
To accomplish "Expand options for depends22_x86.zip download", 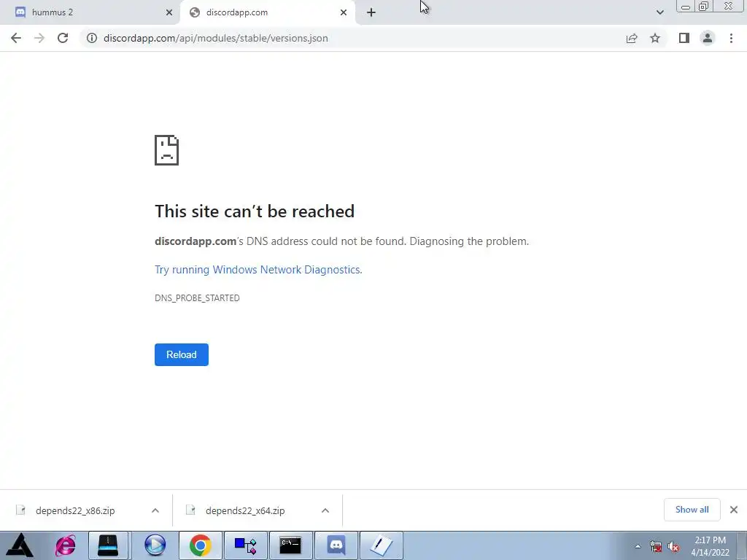I will pos(155,510).
